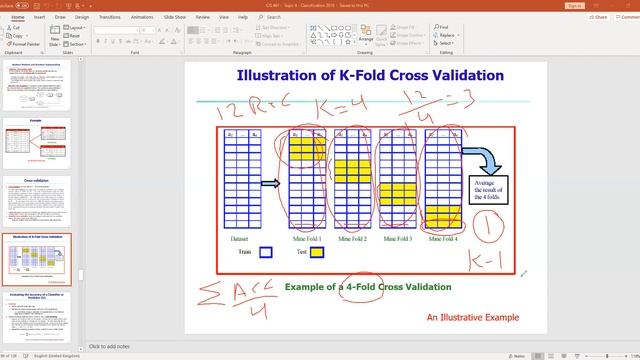Image resolution: width=640 pixels, height=360 pixels.
Task: Adjust the zoom slider in status bar
Action: pos(607,356)
